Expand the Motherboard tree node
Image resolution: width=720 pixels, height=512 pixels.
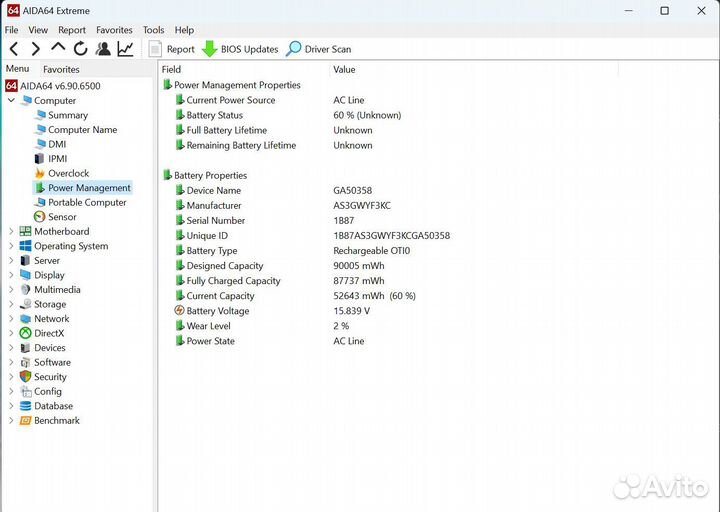11,231
